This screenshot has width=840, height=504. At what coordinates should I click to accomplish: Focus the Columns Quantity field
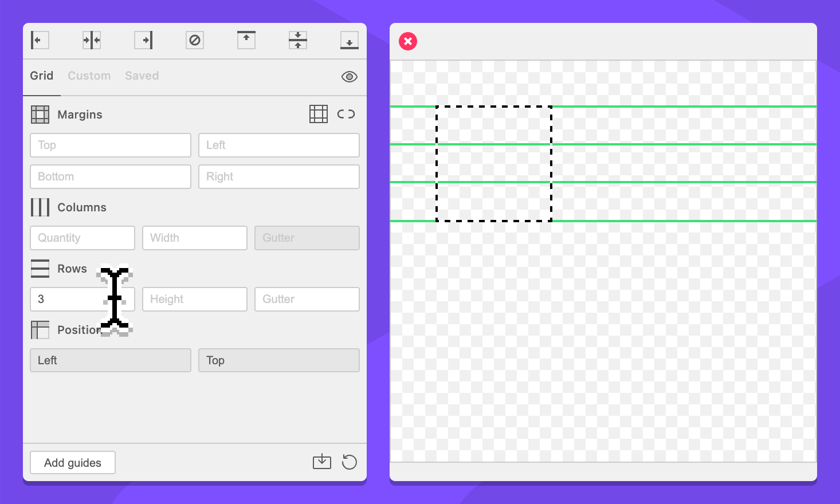[x=83, y=238]
